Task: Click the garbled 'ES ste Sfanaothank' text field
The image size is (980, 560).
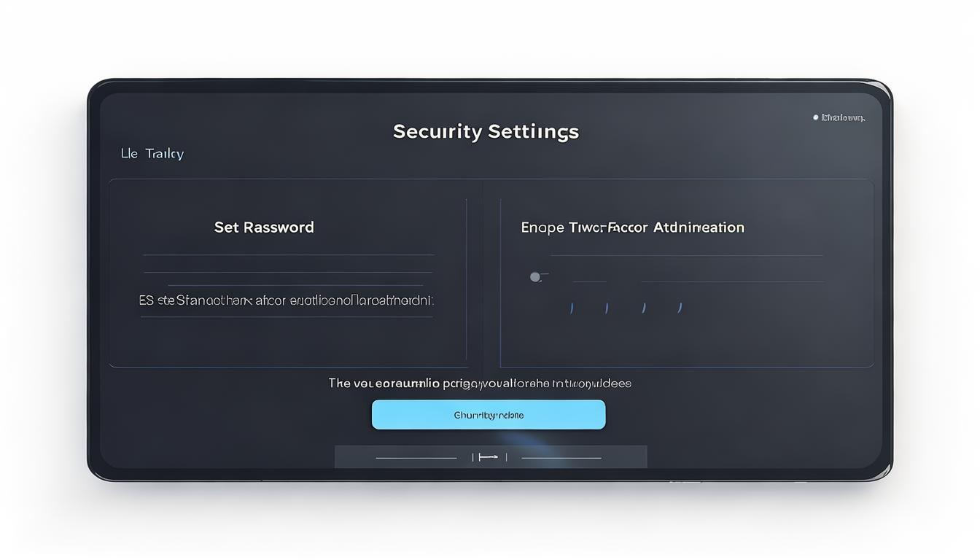Action: click(287, 300)
